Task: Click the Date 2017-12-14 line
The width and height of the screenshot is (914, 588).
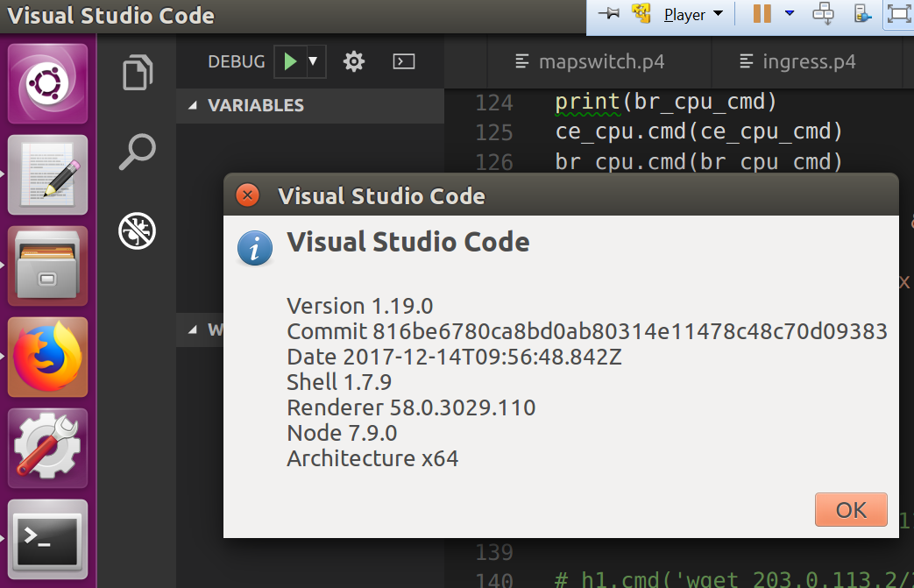Action: 454,357
